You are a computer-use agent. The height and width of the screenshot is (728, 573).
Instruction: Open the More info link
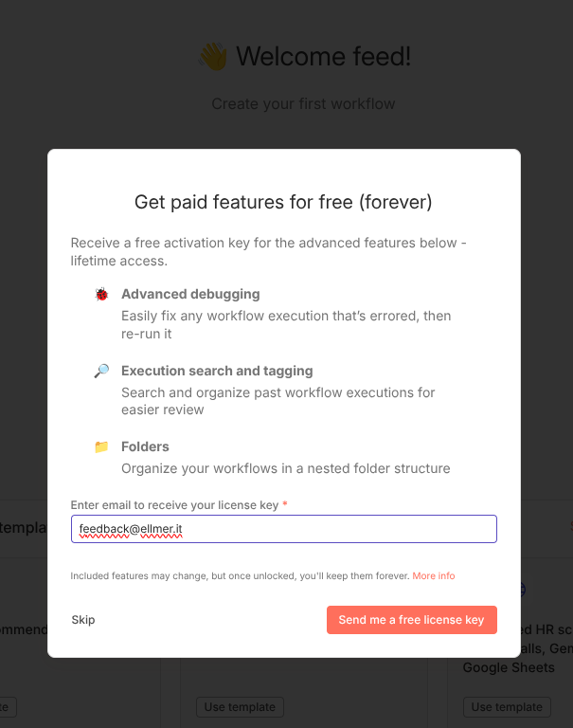[x=434, y=576]
